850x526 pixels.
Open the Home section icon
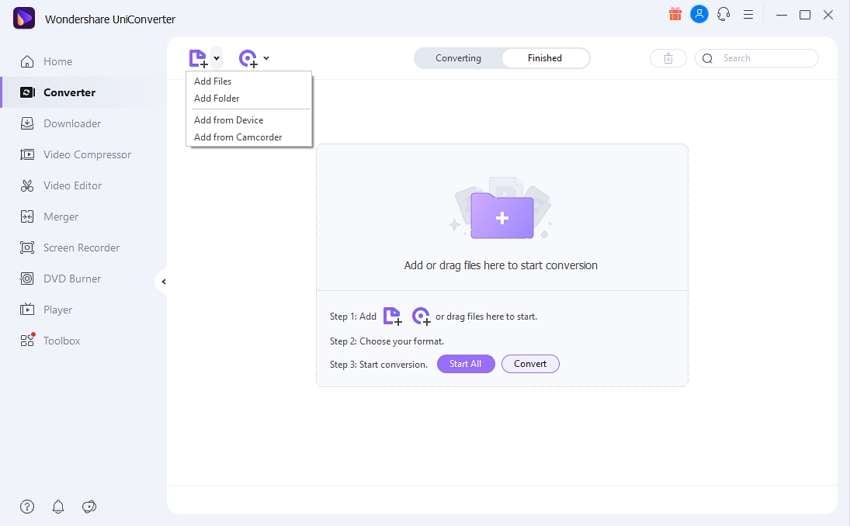(x=27, y=61)
